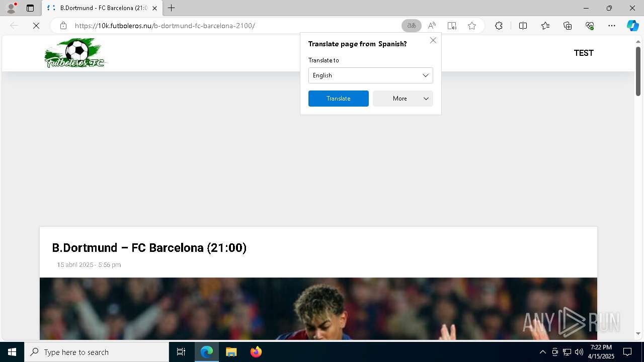Open the TEST menu item
Screen dimensions: 644x362
pos(584,53)
